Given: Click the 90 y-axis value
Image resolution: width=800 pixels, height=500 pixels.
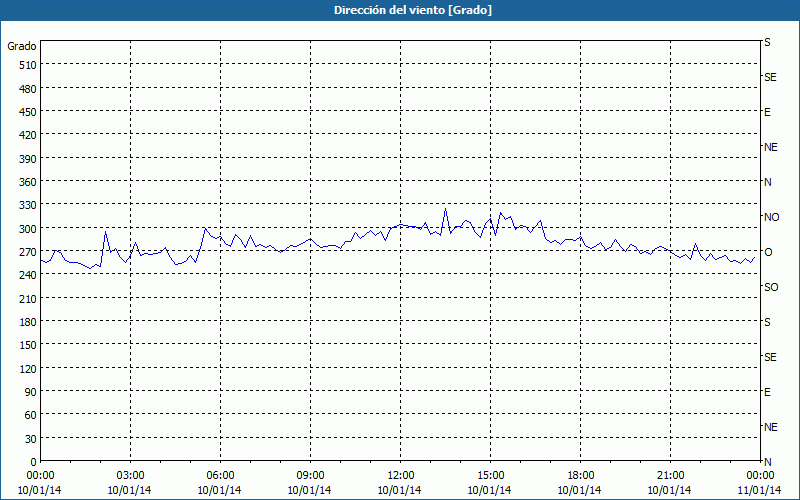Looking at the screenshot, I should tap(31, 392).
